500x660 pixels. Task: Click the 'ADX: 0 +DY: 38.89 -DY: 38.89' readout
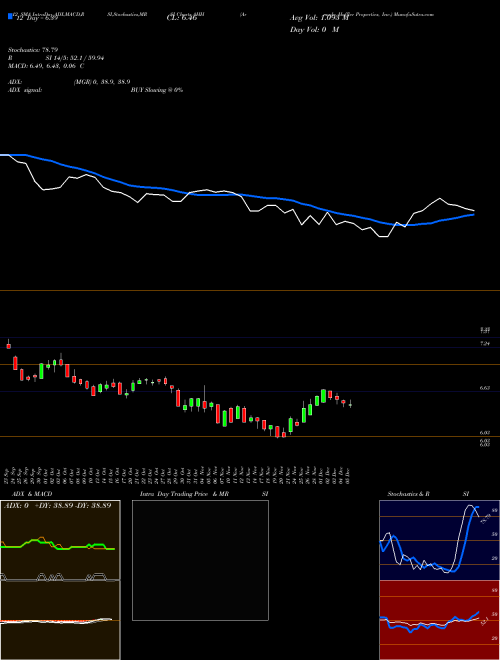[x=58, y=505]
